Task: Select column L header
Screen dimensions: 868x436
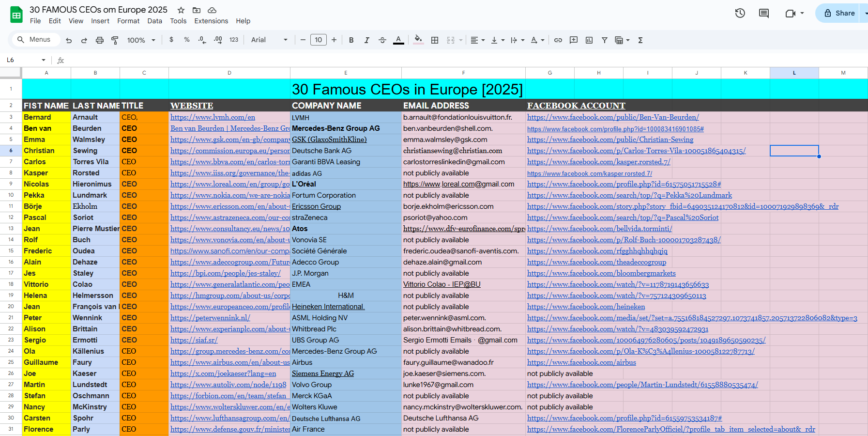Action: click(x=794, y=73)
